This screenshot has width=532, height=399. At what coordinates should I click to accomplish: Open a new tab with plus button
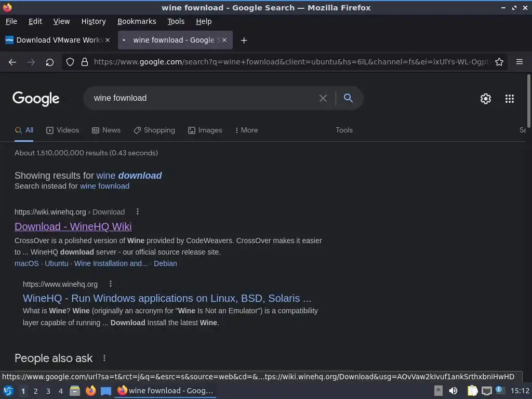pyautogui.click(x=244, y=41)
